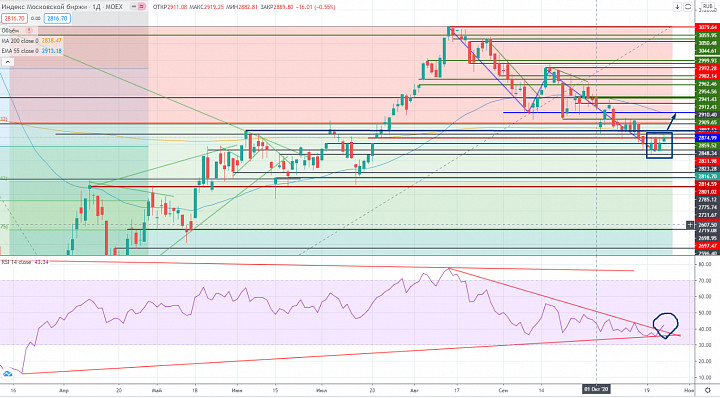This screenshot has width=720, height=398.
Task: Click the blue 2874.99 price label
Action: 707,138
